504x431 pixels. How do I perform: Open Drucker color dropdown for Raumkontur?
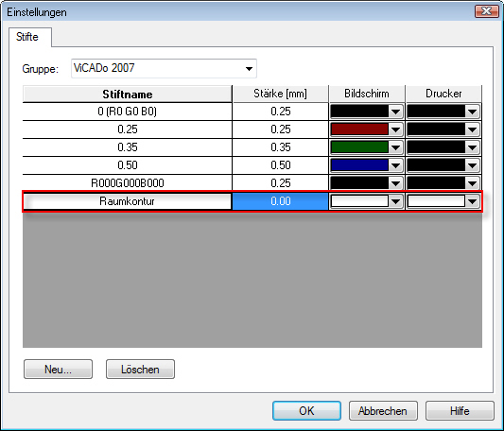[473, 201]
